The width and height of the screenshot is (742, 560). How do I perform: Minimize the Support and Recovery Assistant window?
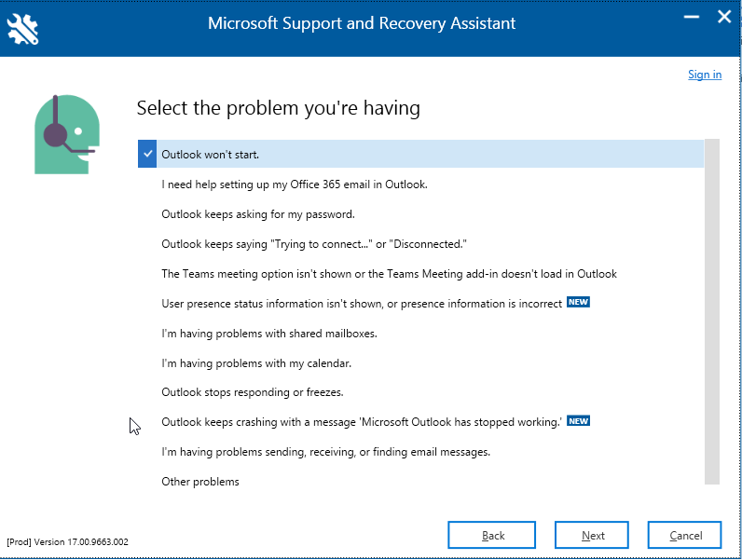(x=692, y=18)
